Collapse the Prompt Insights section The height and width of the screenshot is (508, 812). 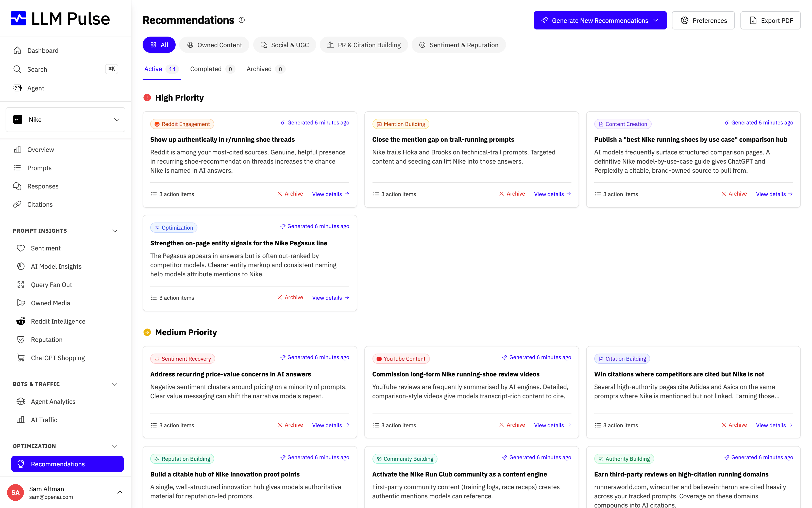coord(115,231)
